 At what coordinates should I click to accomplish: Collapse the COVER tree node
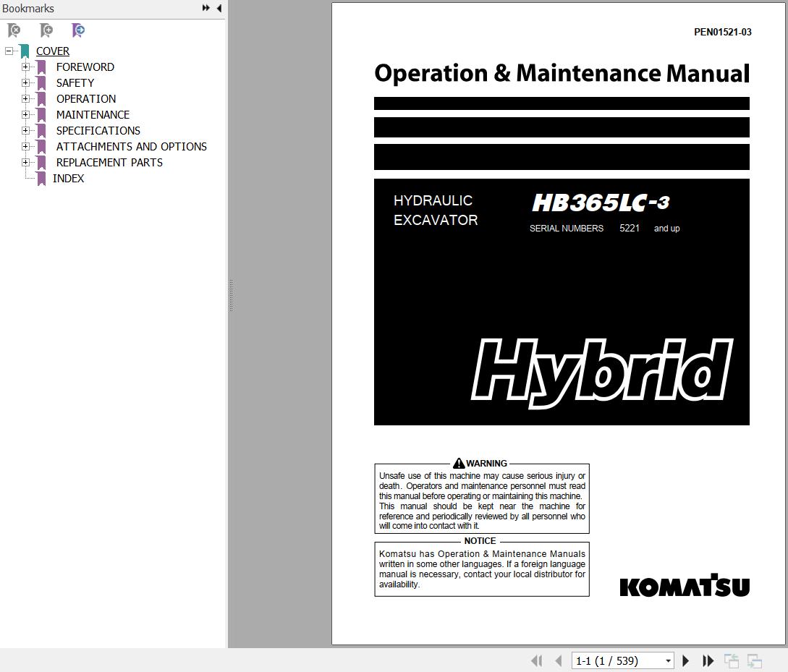[9, 51]
